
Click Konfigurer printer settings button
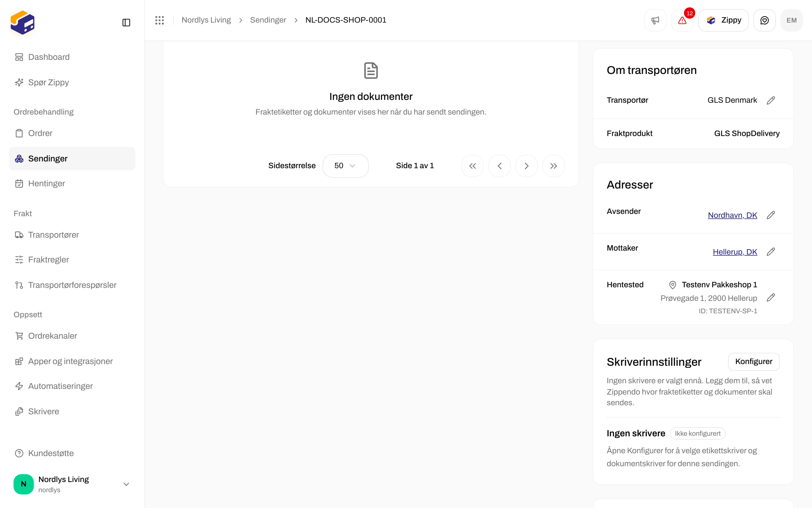pos(754,362)
